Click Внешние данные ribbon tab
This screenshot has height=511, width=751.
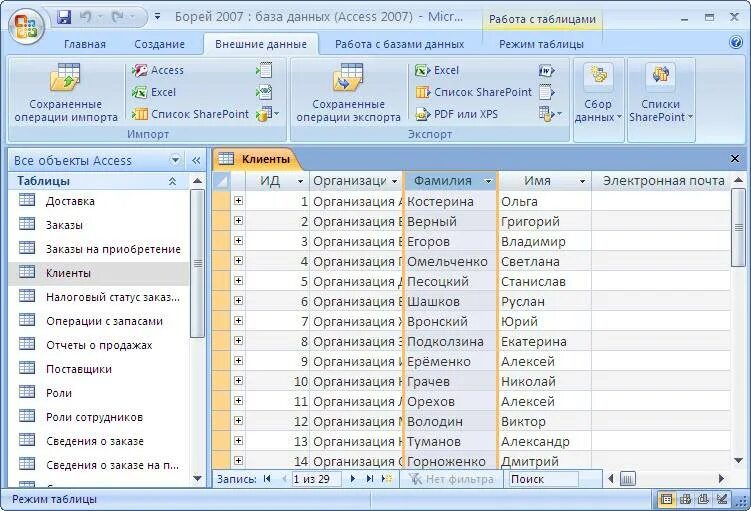(261, 44)
